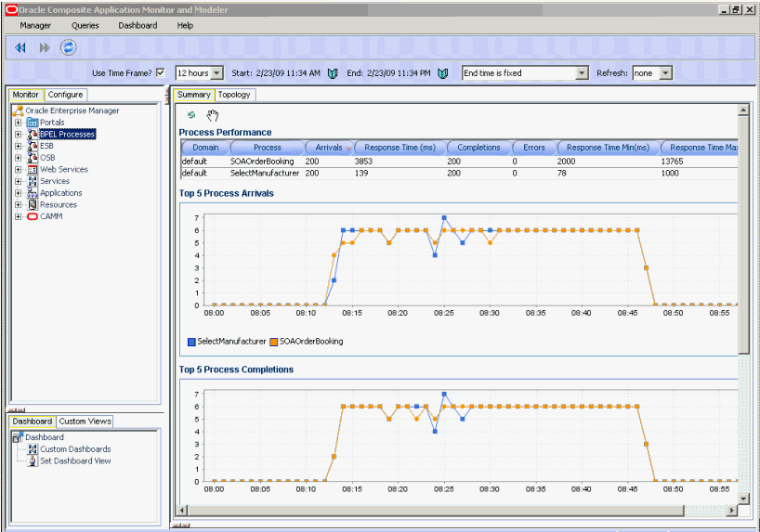
Task: Click the fast-forward double-arrow toolbar icon
Action: (44, 48)
